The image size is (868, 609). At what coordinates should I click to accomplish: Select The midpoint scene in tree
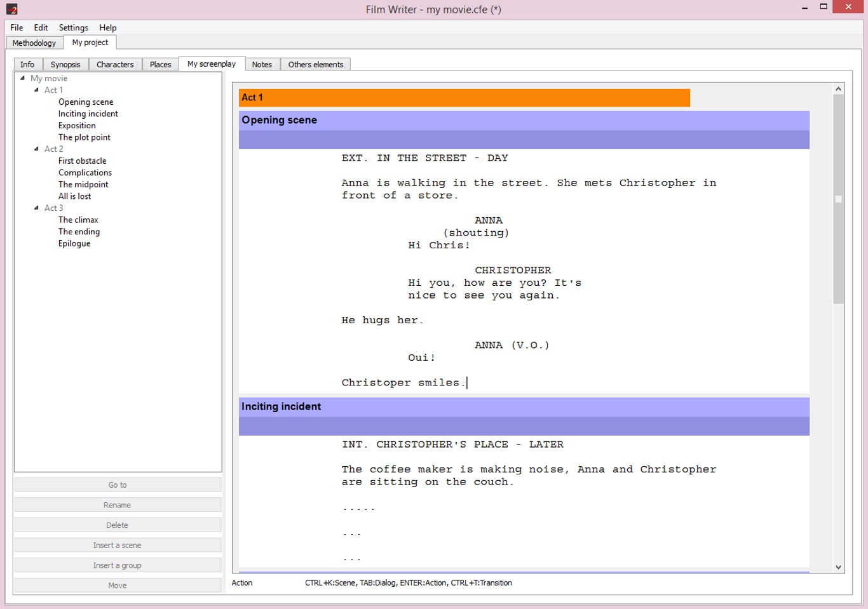click(x=83, y=184)
